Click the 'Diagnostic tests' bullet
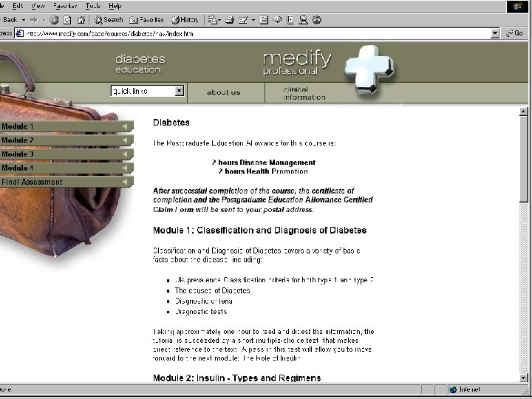This screenshot has width=532, height=399. pyautogui.click(x=201, y=312)
